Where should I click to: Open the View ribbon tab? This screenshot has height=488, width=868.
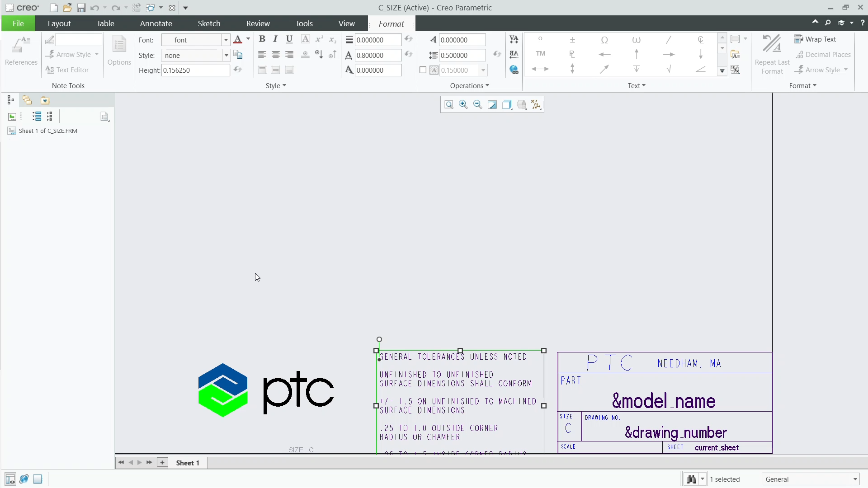[346, 23]
